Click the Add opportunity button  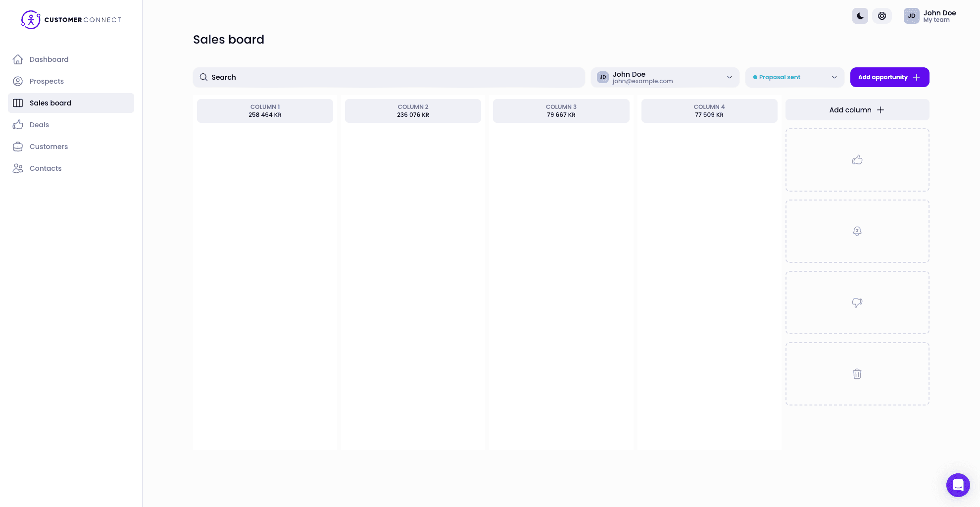(x=889, y=77)
